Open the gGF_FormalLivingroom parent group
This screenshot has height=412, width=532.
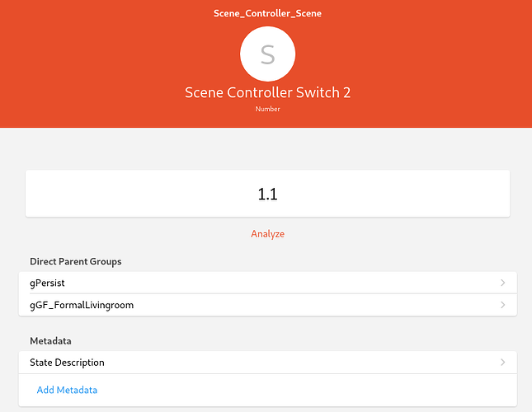(82, 305)
